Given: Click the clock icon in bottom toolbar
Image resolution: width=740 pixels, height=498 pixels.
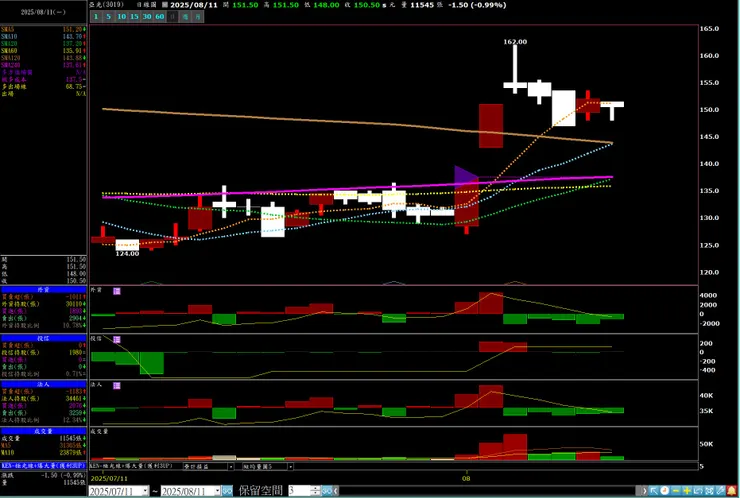Looking at the screenshot, I should (665, 491).
